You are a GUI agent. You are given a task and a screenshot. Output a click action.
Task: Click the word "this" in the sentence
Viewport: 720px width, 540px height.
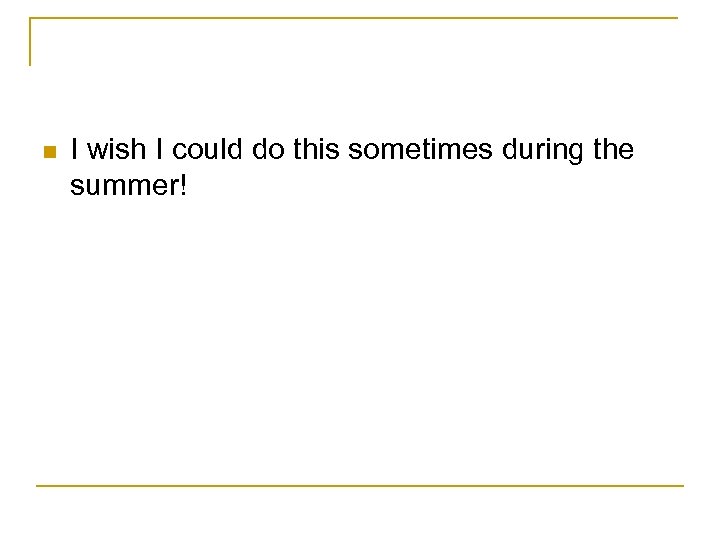click(x=323, y=150)
